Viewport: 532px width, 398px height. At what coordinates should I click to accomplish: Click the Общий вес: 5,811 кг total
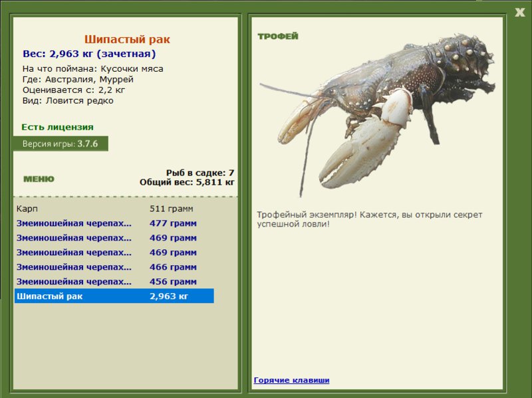(187, 182)
